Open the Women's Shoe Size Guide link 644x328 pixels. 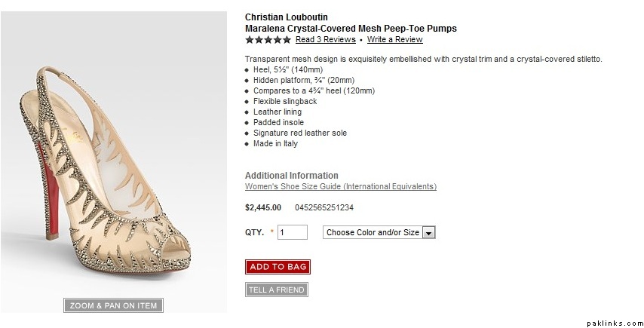(341, 186)
